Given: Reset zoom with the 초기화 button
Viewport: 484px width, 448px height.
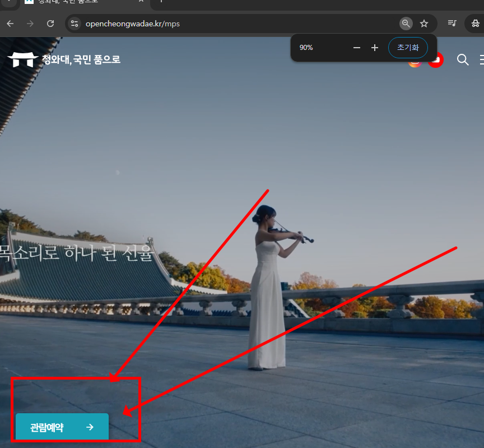Looking at the screenshot, I should 408,48.
